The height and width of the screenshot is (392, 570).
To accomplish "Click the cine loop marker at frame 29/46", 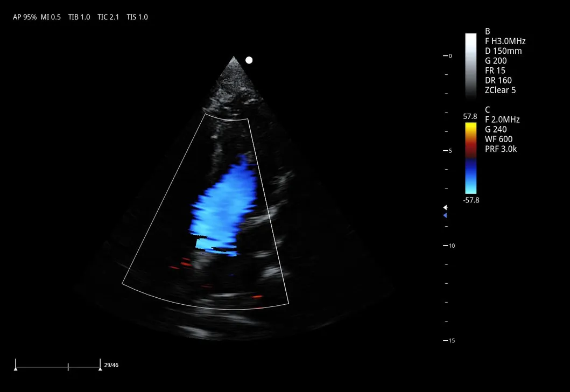I will pyautogui.click(x=101, y=365).
